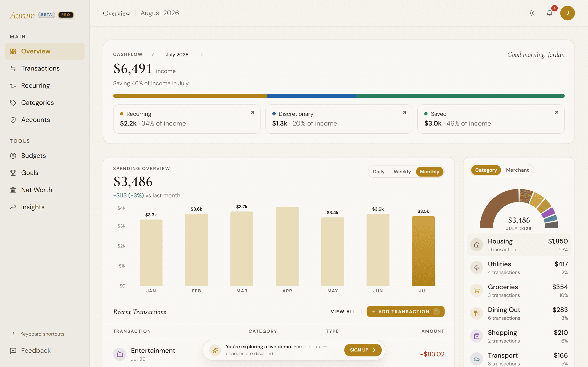Select the Housing category row
Image resolution: width=588 pixels, height=367 pixels.
click(519, 245)
